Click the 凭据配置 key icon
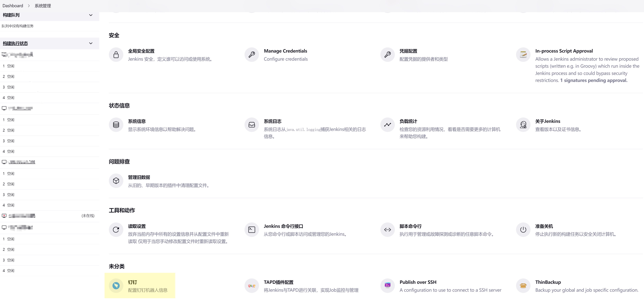This screenshot has height=302, width=644. point(387,55)
